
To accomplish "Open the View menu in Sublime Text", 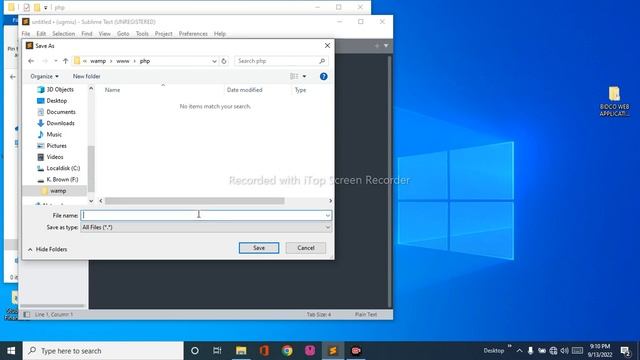I will [x=104, y=33].
